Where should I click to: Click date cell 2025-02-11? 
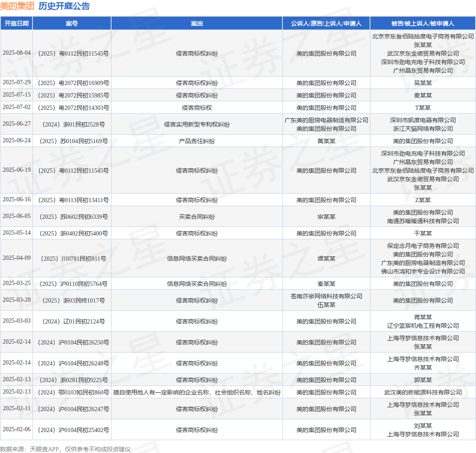[17, 409]
